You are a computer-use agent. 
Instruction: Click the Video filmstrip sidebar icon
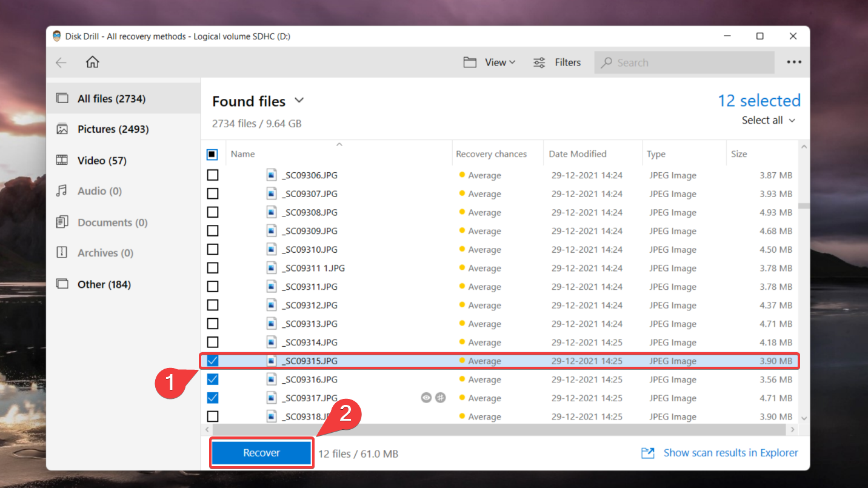[x=62, y=160]
